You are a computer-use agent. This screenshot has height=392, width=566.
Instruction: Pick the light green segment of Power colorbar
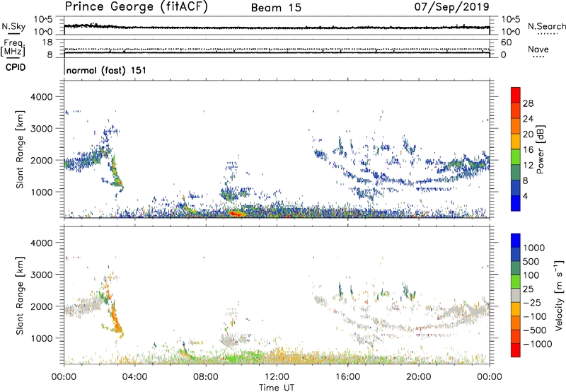[x=516, y=156]
